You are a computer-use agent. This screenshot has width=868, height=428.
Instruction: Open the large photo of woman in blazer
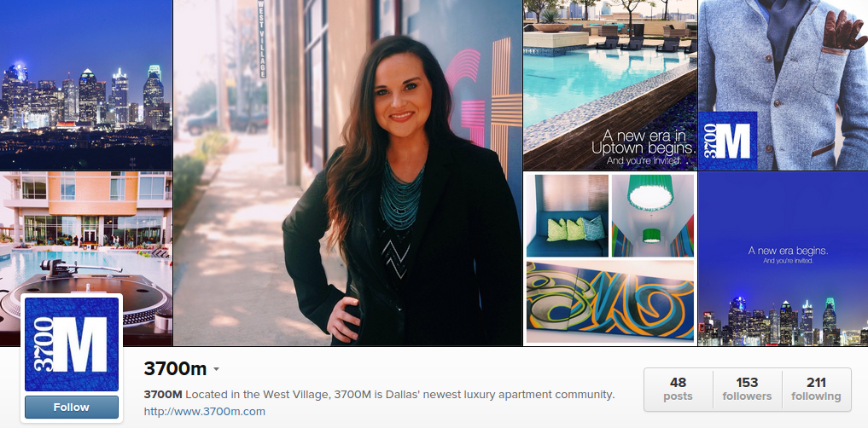(347, 172)
